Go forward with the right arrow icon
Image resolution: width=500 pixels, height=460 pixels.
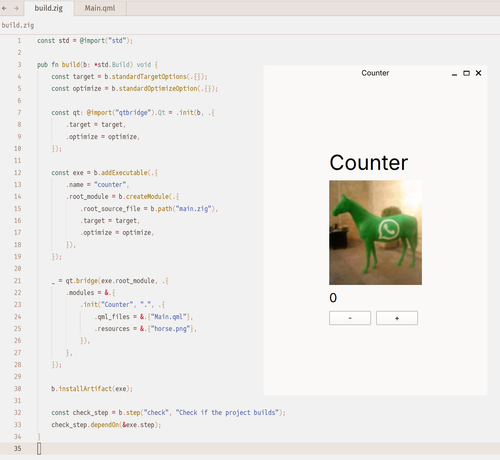(x=16, y=8)
